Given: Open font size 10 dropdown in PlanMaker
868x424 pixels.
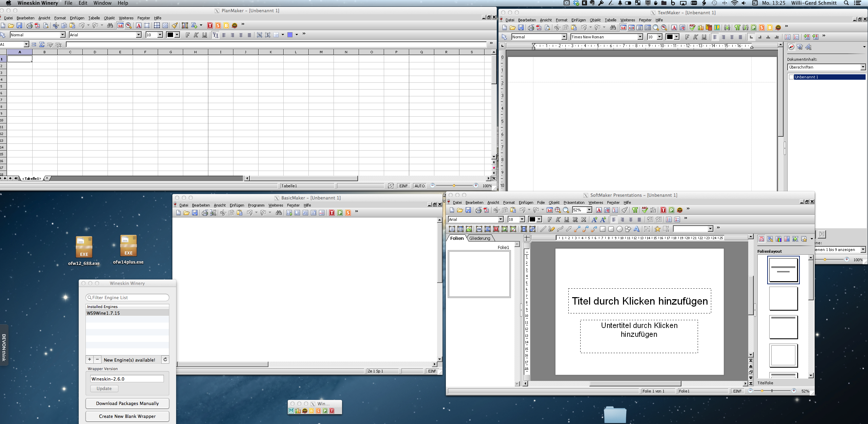Looking at the screenshot, I should tap(160, 35).
